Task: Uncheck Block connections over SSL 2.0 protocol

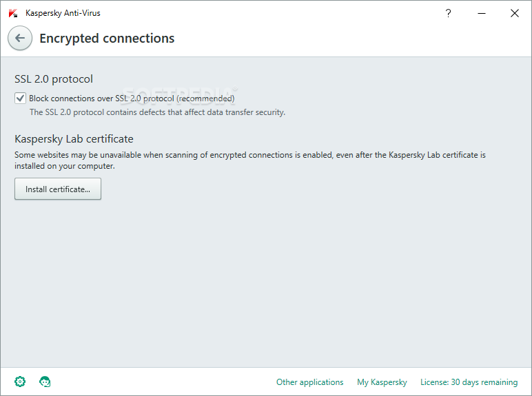Action: [21, 98]
